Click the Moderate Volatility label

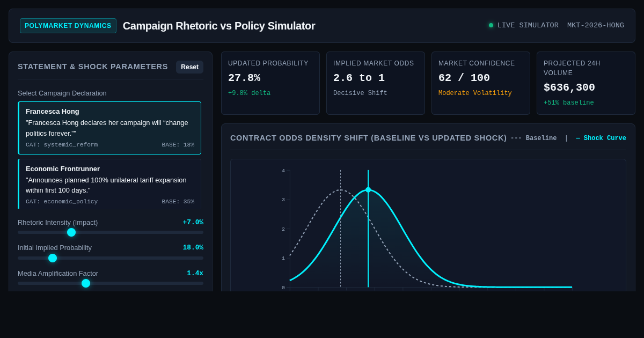[x=475, y=93]
